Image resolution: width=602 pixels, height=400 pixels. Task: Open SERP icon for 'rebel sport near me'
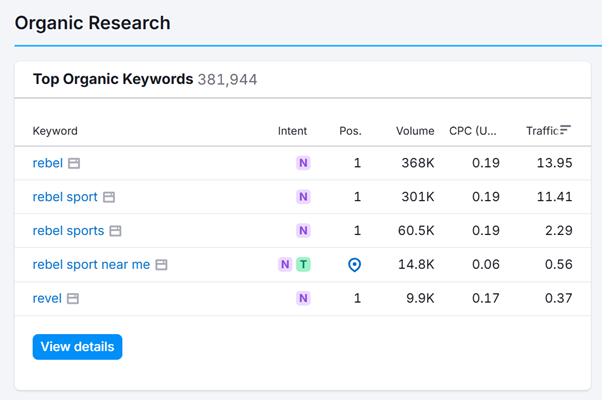point(161,265)
